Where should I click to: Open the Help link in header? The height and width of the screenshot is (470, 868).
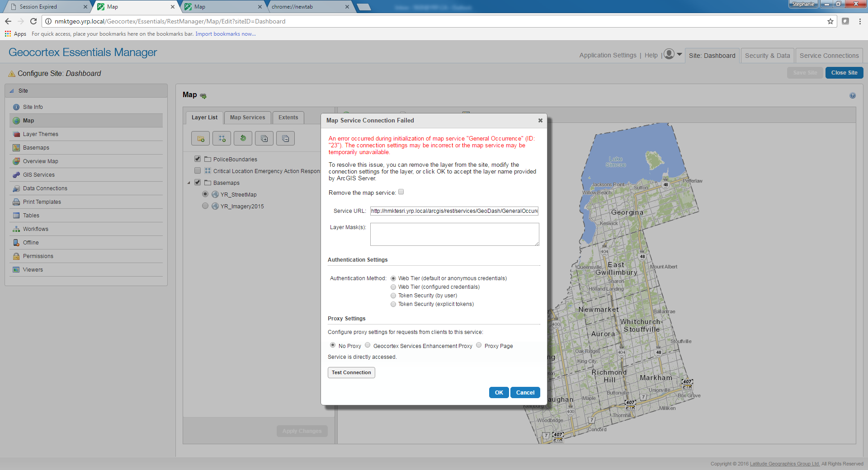pos(651,55)
